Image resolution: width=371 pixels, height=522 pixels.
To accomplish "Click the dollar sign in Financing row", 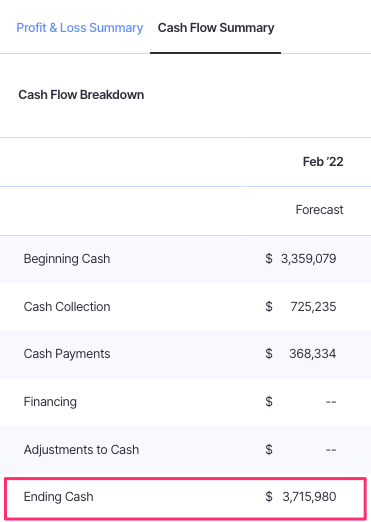I will coord(269,402).
